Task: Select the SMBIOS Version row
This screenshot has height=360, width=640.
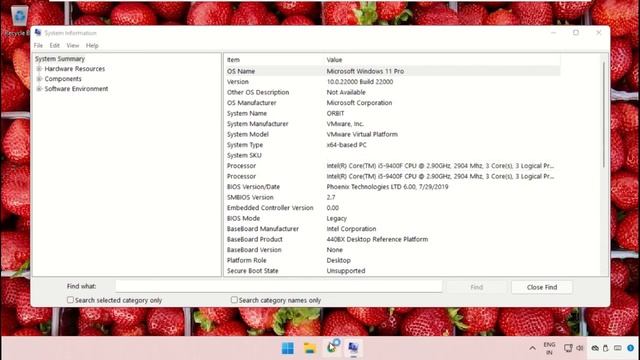Action: pos(392,198)
